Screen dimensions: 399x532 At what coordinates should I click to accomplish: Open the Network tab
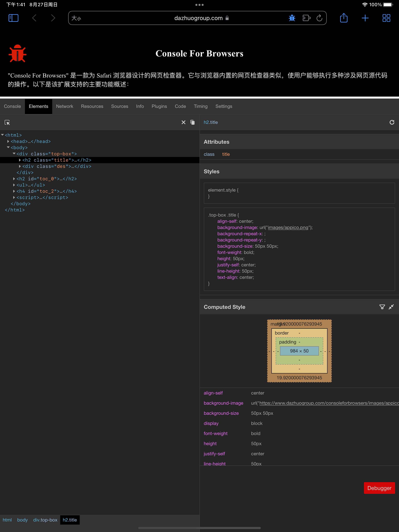(64, 106)
